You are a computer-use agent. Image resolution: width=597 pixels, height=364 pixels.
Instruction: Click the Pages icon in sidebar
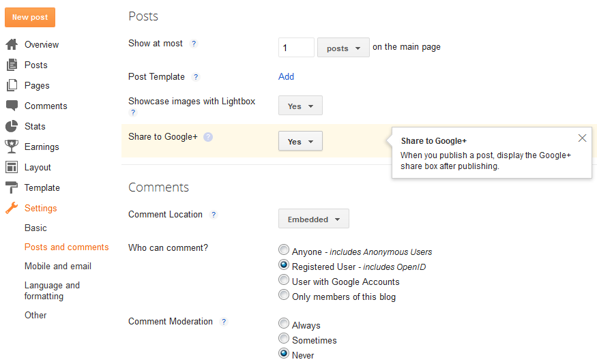point(12,85)
